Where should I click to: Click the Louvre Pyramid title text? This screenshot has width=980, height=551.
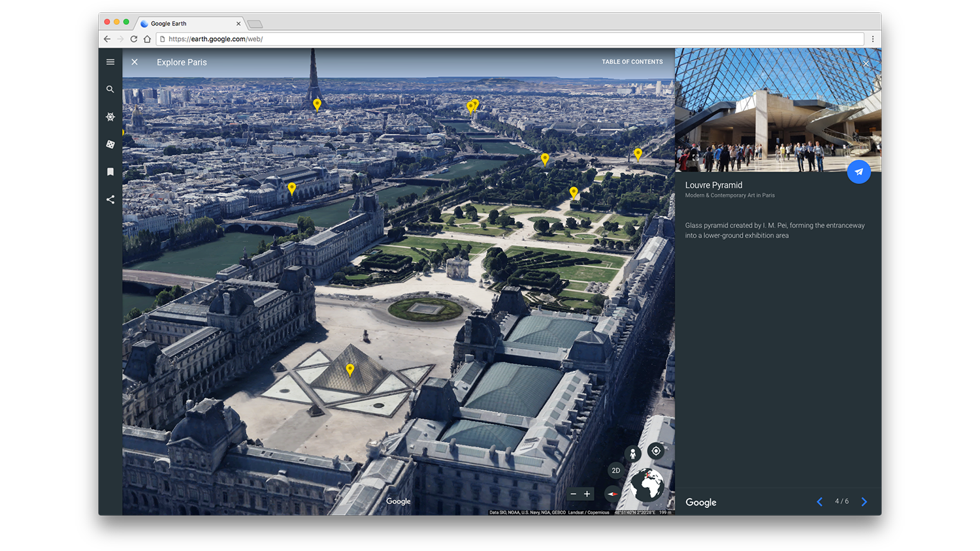click(713, 185)
